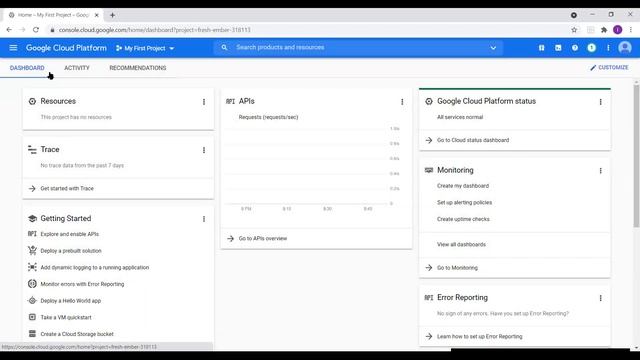The width and height of the screenshot is (640, 360).
Task: Click Create uptime checks link
Action: click(x=463, y=219)
